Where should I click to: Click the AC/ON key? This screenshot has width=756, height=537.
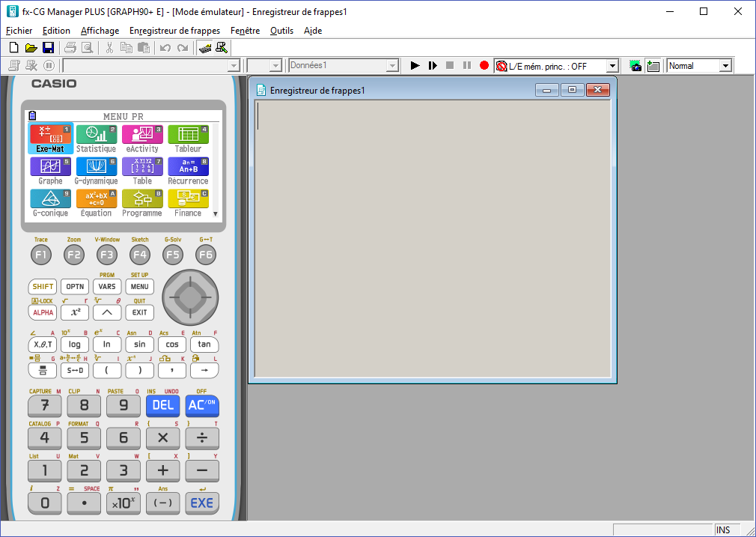click(x=202, y=406)
